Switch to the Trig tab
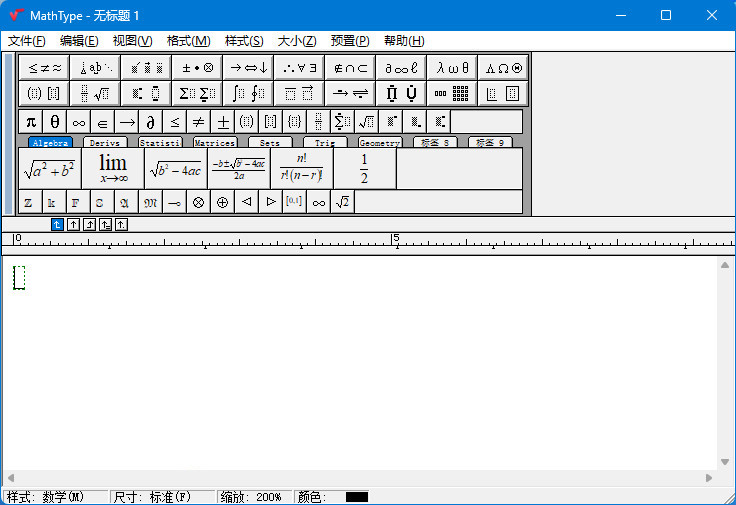Viewport: 736px width, 505px height. pyautogui.click(x=325, y=142)
